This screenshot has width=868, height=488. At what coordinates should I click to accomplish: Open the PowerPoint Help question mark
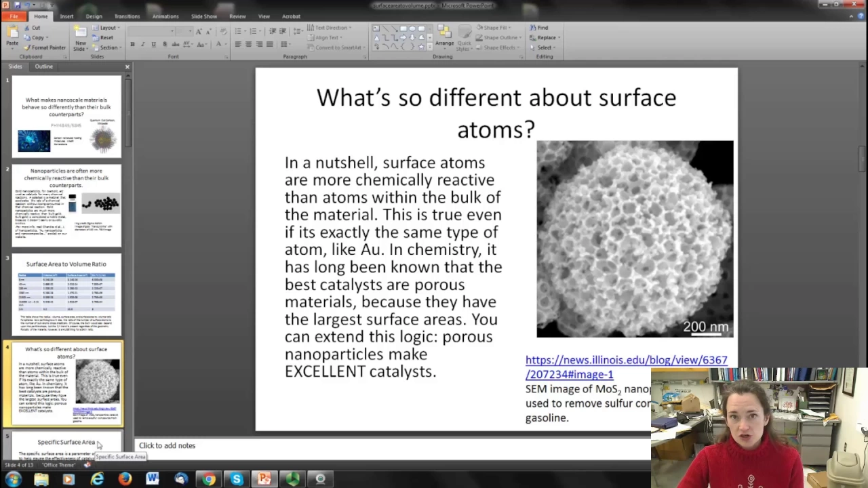point(861,16)
